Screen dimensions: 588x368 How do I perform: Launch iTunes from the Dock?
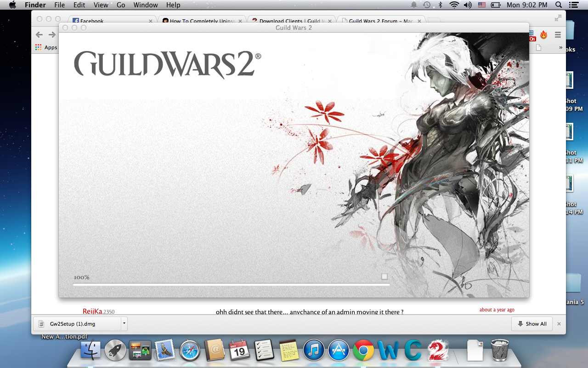pyautogui.click(x=314, y=351)
